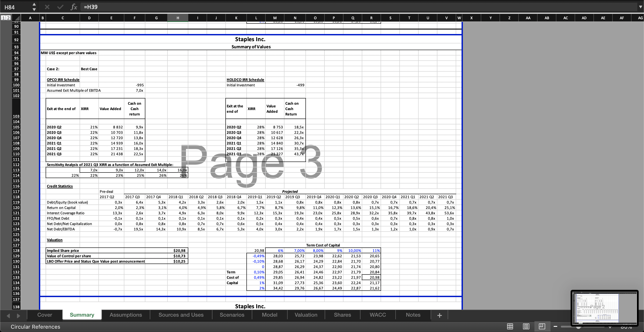This screenshot has width=644, height=332.
Task: Click the Name Box up arrow
Action: point(34,4)
